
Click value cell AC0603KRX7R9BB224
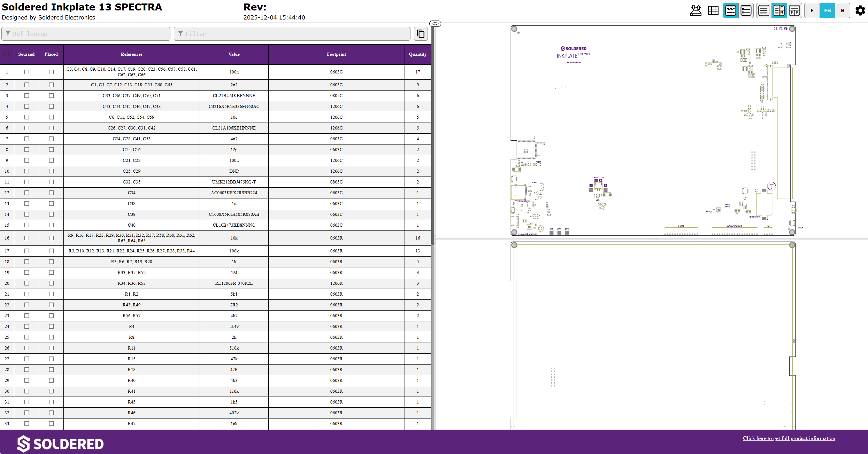234,193
